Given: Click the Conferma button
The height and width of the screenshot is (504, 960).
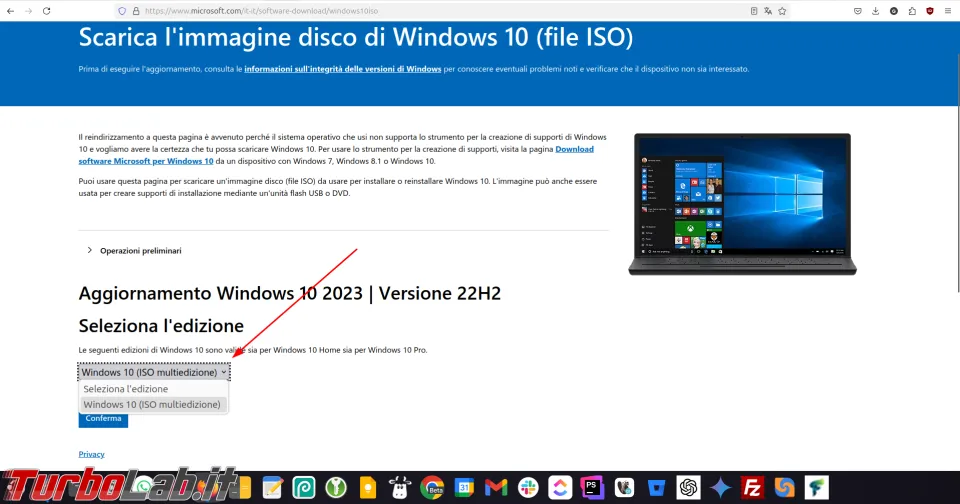Looking at the screenshot, I should coord(103,419).
